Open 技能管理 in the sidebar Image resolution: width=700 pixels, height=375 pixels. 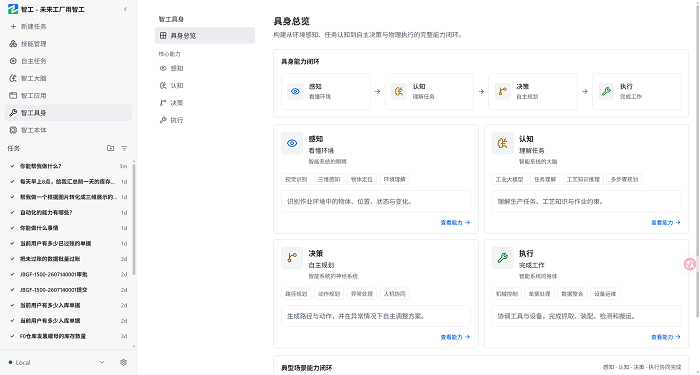coord(68,44)
